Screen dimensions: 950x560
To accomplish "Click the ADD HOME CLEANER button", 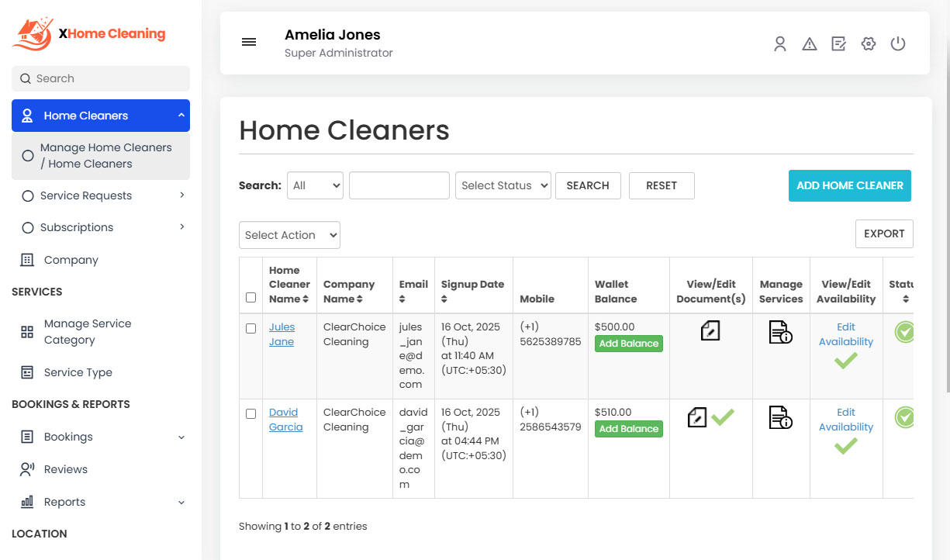I will click(x=849, y=185).
